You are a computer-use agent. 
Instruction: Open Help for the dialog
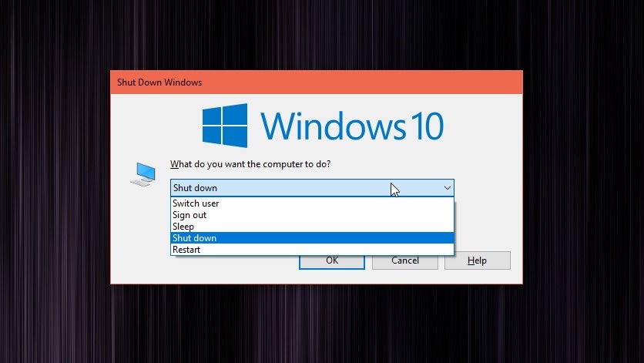[x=478, y=260]
